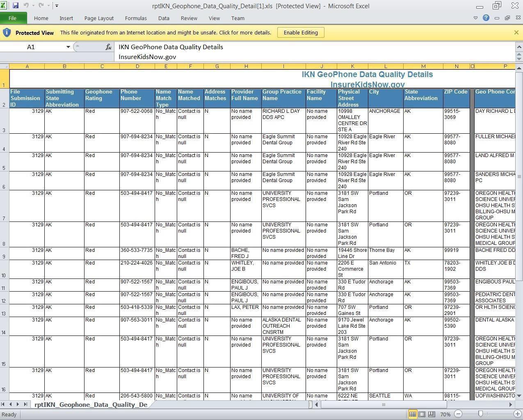Open the Formulas ribbon tab

click(x=136, y=18)
